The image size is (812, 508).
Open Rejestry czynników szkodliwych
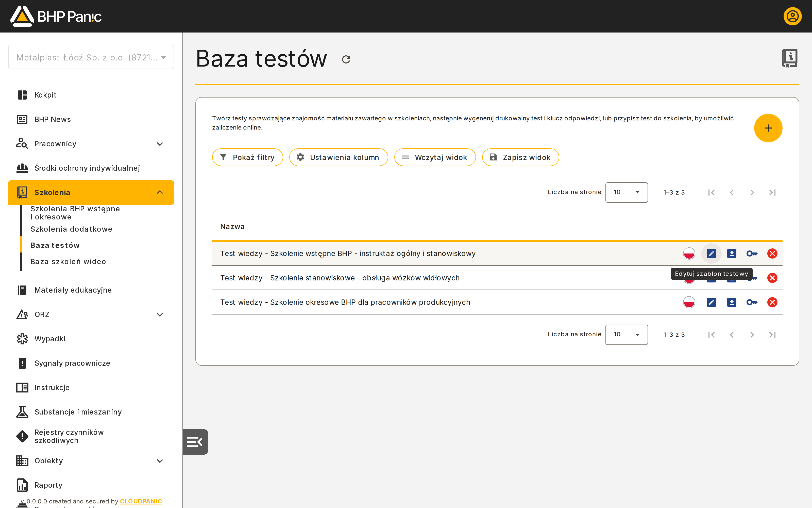click(91, 436)
